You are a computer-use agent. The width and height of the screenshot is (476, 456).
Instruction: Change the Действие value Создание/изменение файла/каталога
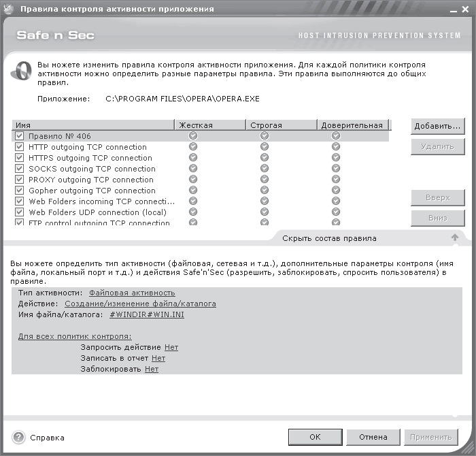[x=140, y=304]
